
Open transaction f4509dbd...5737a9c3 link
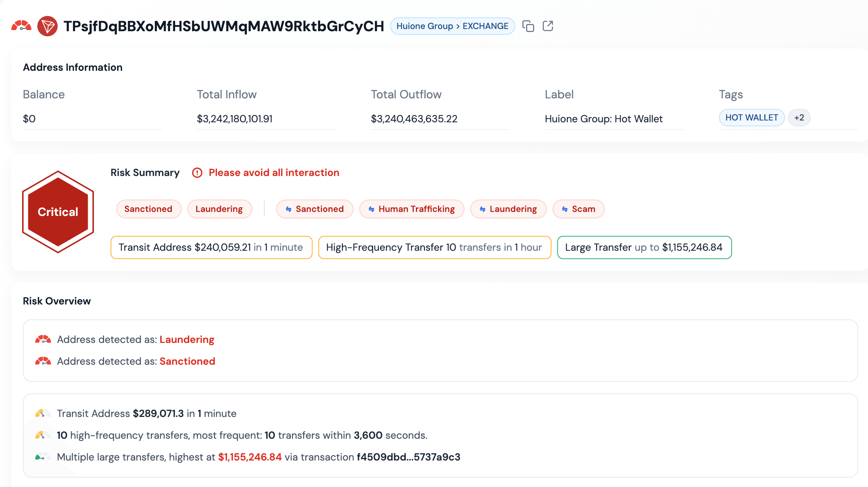[x=408, y=457]
